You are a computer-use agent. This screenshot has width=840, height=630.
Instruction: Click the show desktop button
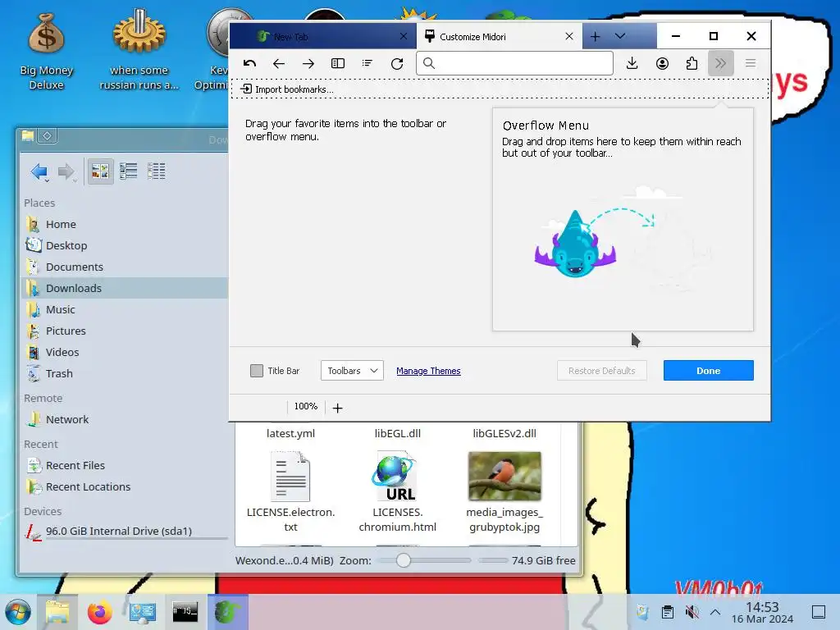tap(819, 612)
